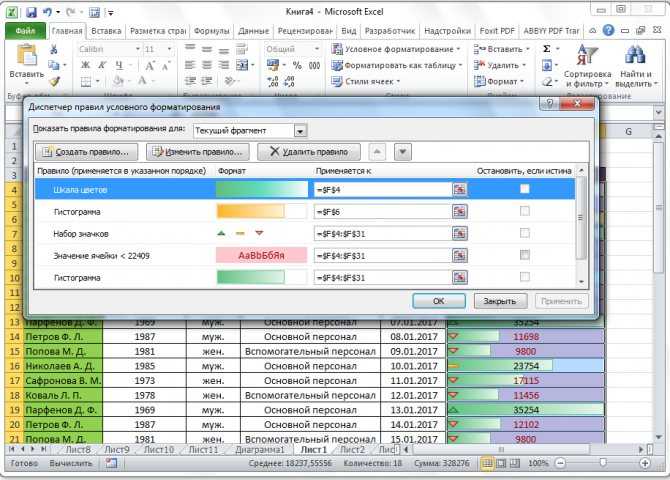Viewport: 670px width, 480px height.
Task: Open the Удалить cells dropdown
Action: (500, 65)
